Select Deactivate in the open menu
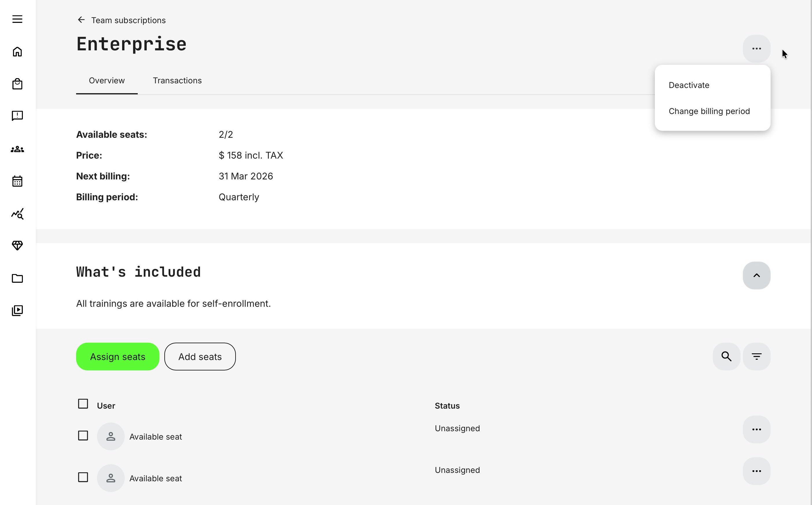The width and height of the screenshot is (812, 505). (689, 85)
